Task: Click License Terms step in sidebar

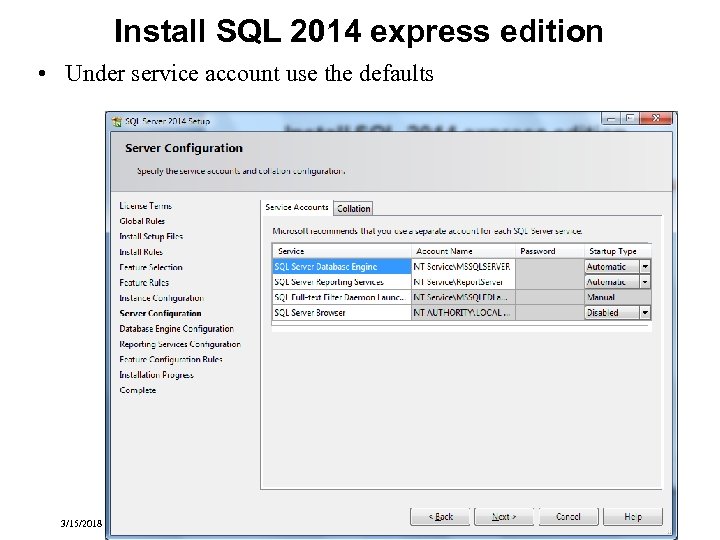Action: pos(145,206)
